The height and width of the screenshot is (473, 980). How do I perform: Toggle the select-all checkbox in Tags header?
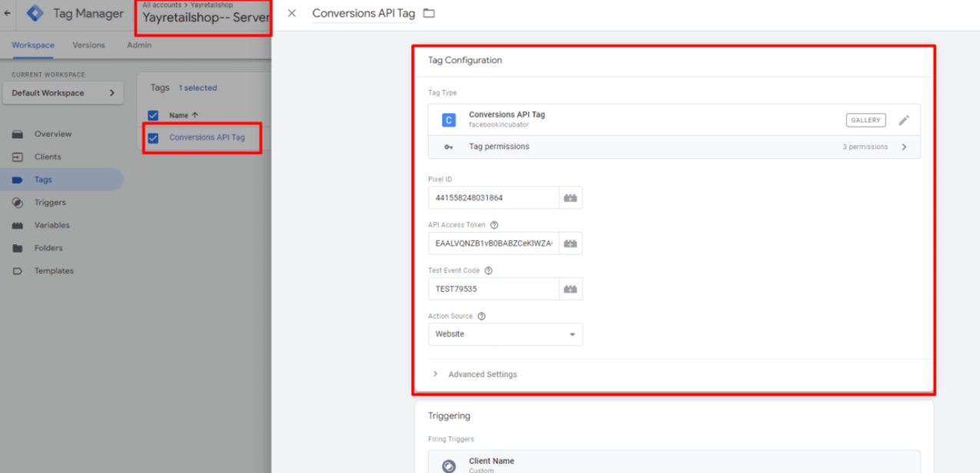[153, 115]
